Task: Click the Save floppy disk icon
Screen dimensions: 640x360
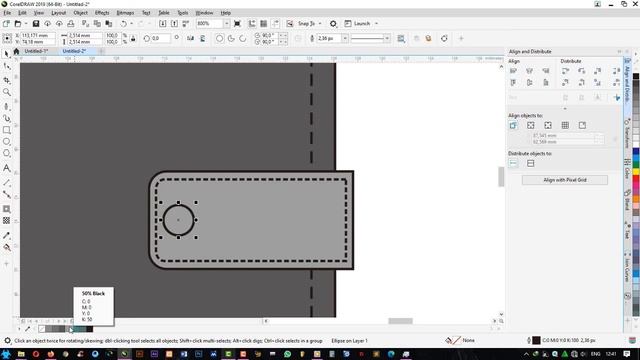Action: (36, 24)
